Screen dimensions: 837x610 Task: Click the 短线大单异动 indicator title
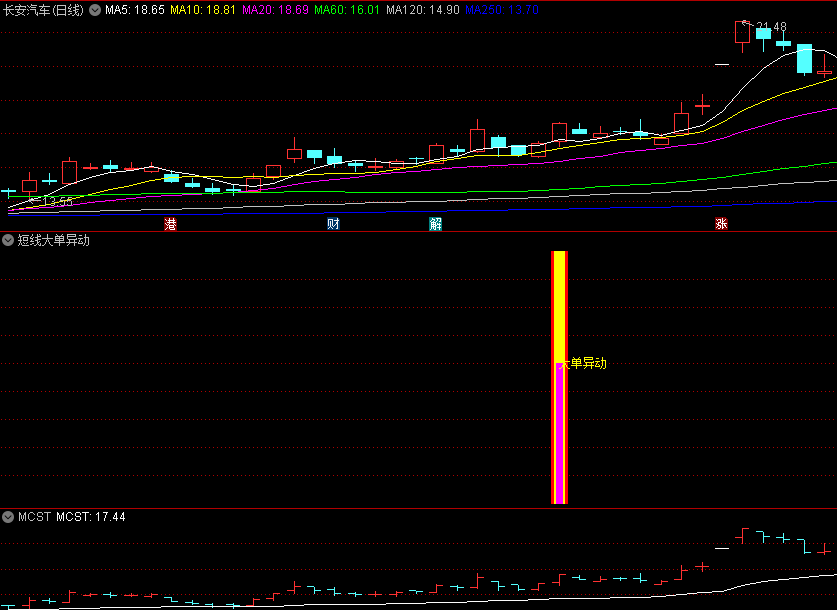click(x=53, y=240)
